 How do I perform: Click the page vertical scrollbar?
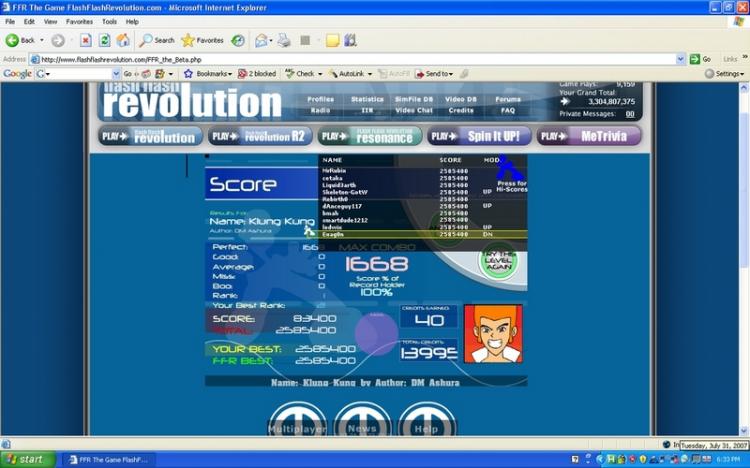[743, 258]
